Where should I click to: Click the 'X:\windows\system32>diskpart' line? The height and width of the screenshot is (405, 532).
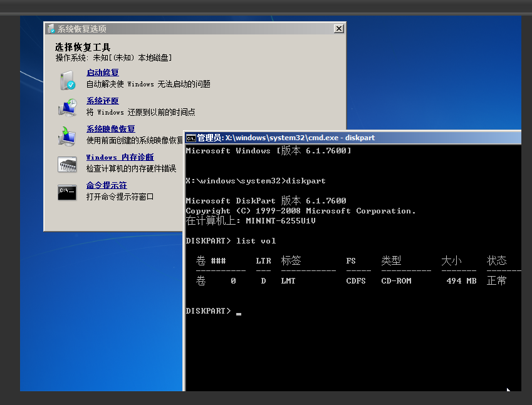click(256, 181)
